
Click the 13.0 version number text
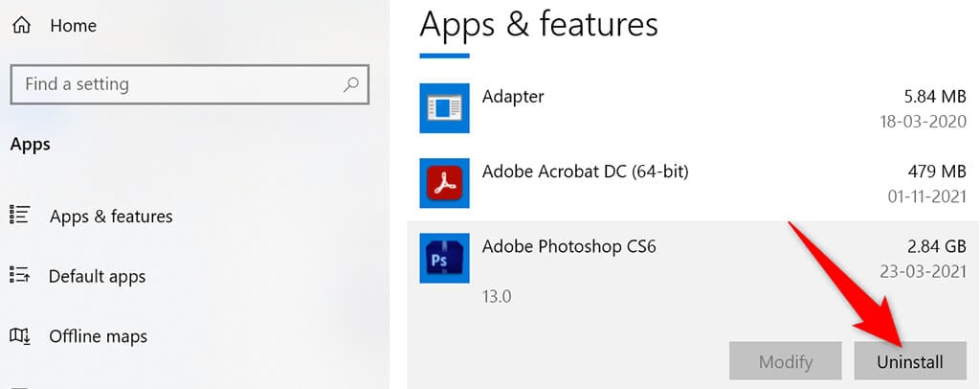click(x=497, y=296)
